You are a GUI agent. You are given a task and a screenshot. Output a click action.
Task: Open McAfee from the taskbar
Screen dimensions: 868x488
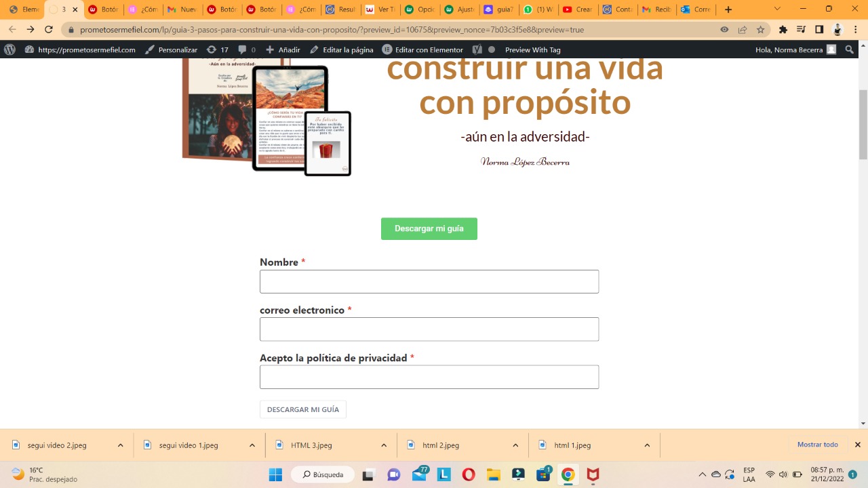point(593,474)
